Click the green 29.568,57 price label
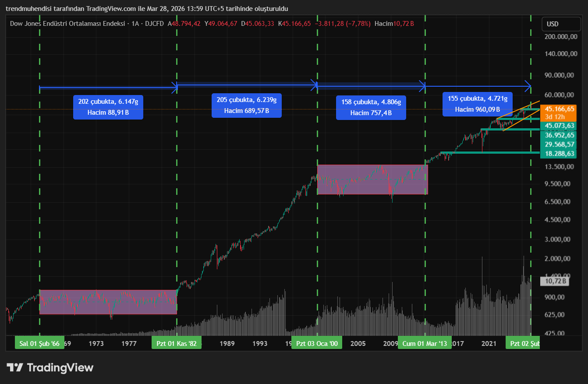 point(558,144)
